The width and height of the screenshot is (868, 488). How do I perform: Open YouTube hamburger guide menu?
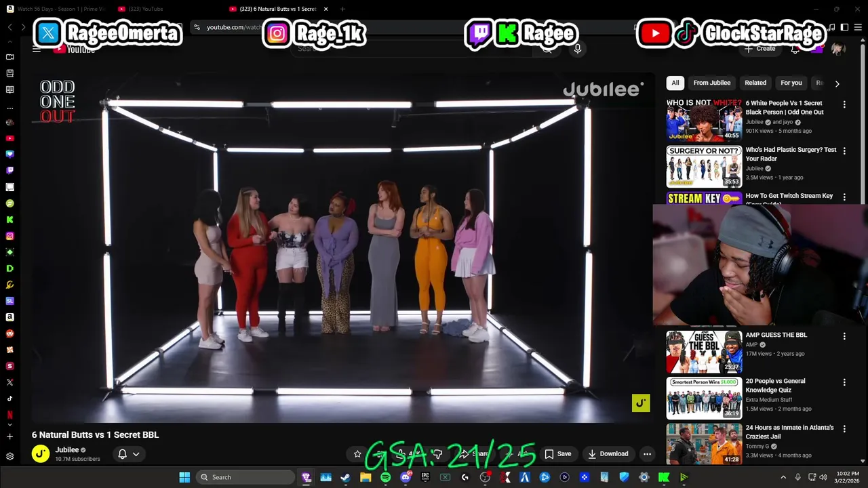point(37,49)
